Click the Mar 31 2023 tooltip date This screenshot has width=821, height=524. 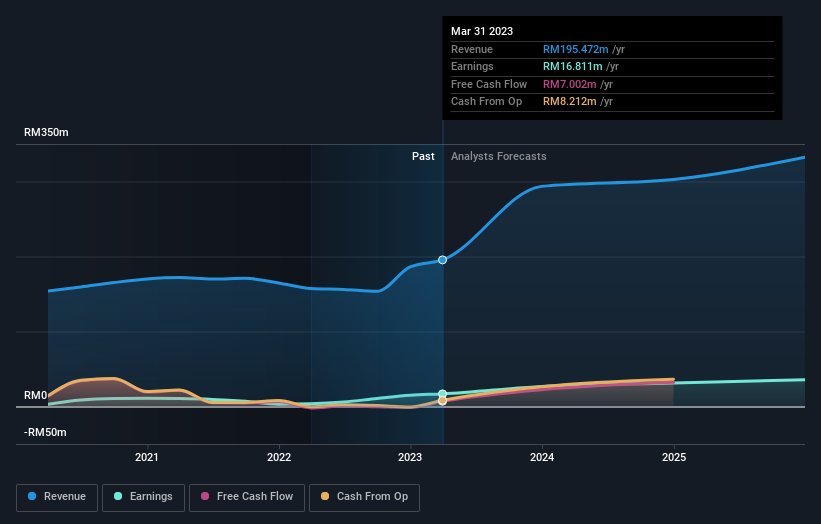(482, 31)
